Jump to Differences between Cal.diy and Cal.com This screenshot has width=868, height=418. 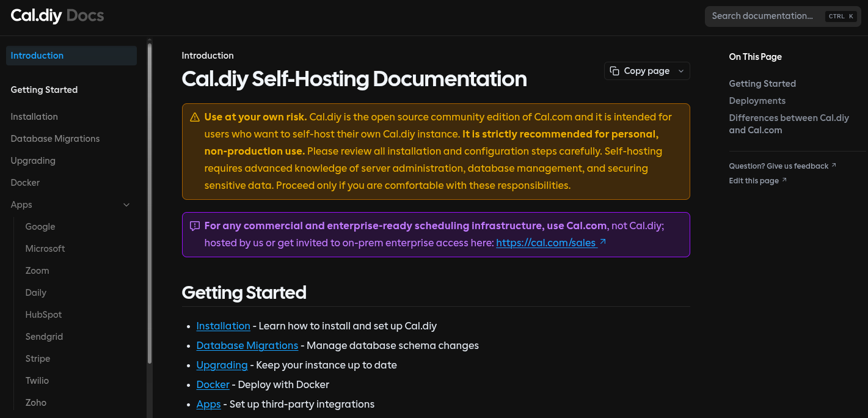(789, 124)
